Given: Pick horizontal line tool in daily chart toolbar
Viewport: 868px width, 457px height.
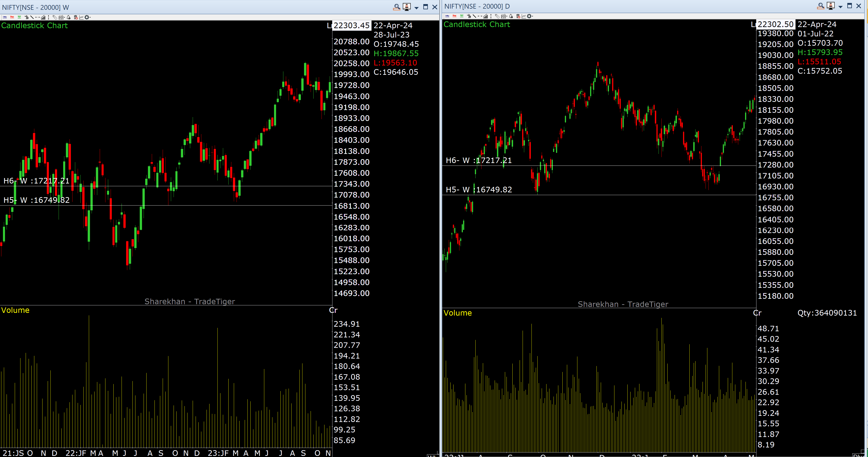Looking at the screenshot, I should pyautogui.click(x=480, y=16).
